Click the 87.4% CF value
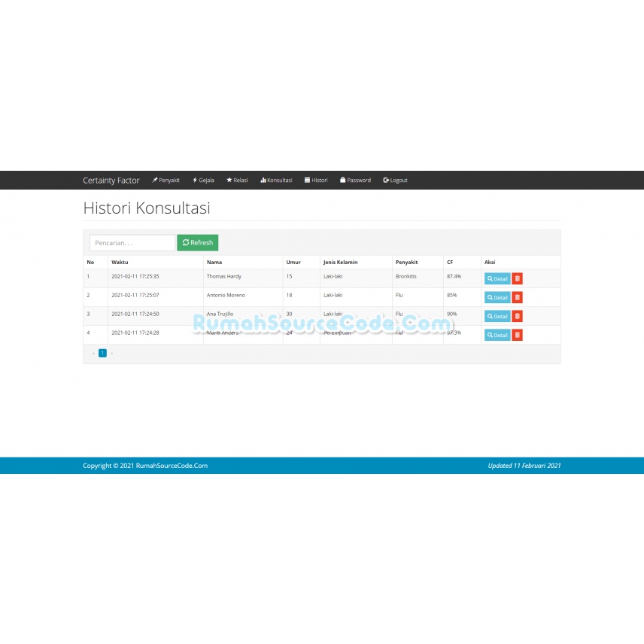The width and height of the screenshot is (644, 644). pyautogui.click(x=454, y=276)
